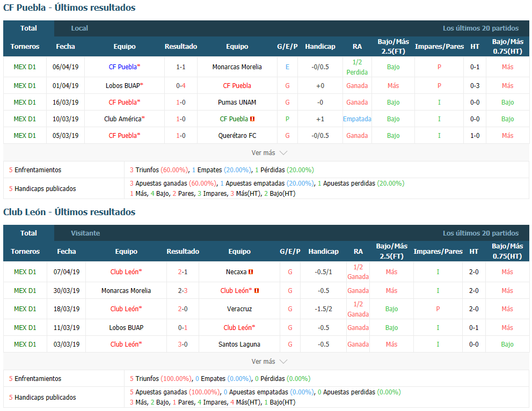Open Lobos BUAP link dated 11/03/19
The width and height of the screenshot is (532, 411).
point(126,328)
